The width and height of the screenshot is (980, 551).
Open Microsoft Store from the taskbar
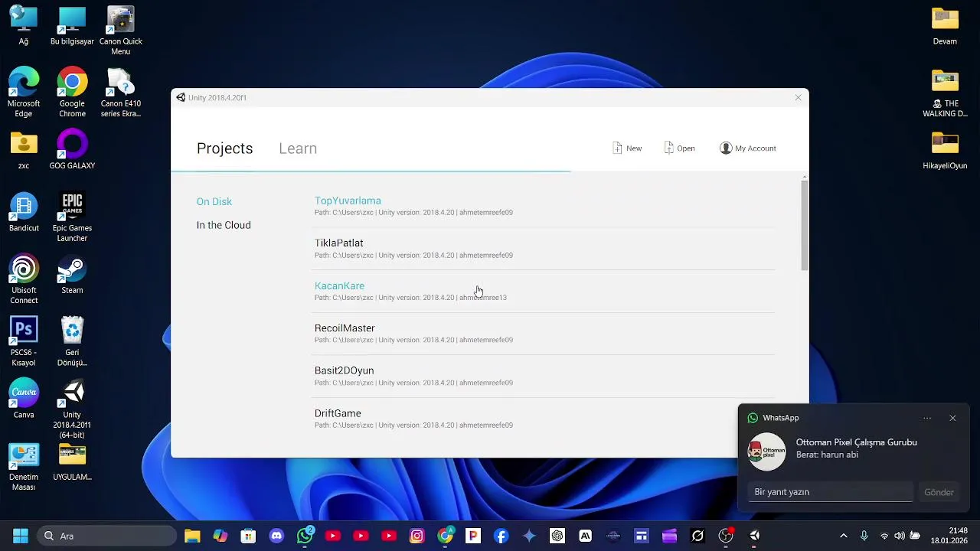coord(248,536)
